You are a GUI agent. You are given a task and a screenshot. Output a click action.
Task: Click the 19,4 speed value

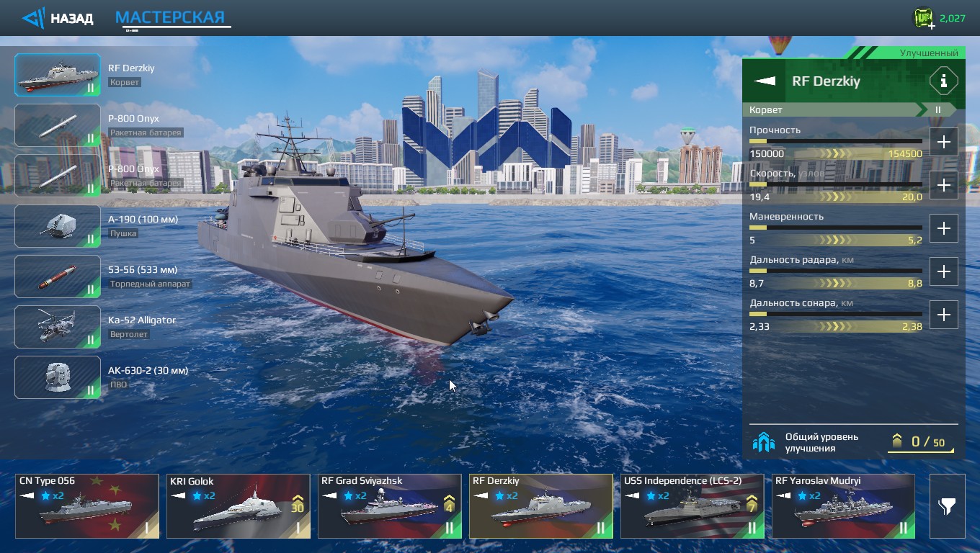coord(759,197)
